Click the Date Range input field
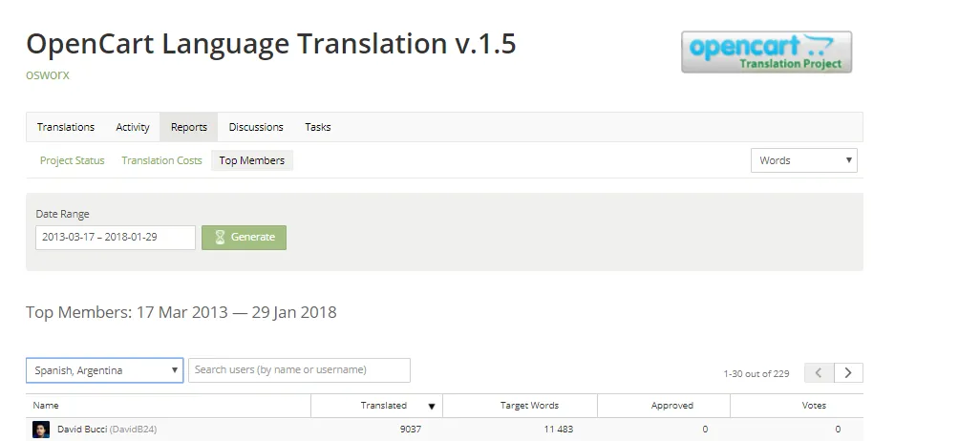Image resolution: width=980 pixels, height=441 pixels. [116, 238]
